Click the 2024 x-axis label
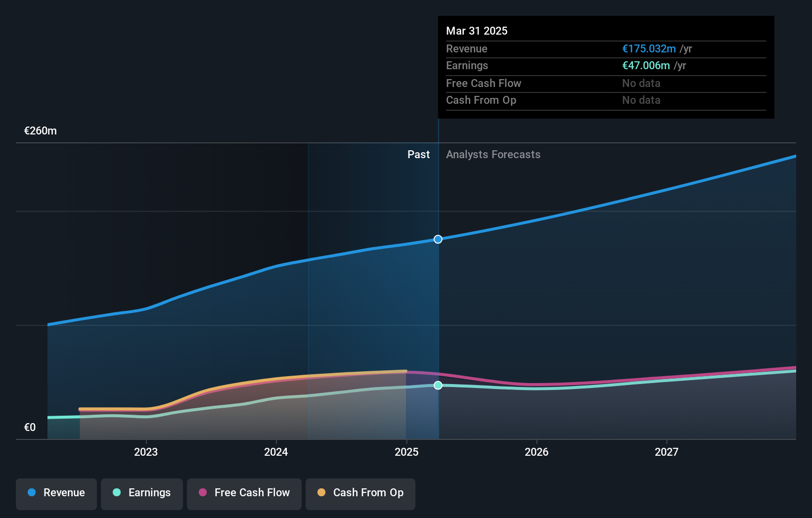This screenshot has width=812, height=518. [276, 452]
